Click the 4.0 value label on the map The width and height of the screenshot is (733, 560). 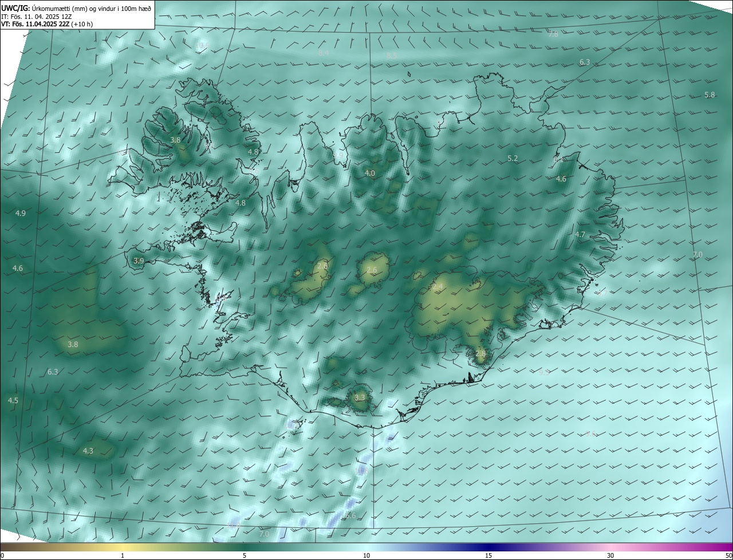pos(370,173)
